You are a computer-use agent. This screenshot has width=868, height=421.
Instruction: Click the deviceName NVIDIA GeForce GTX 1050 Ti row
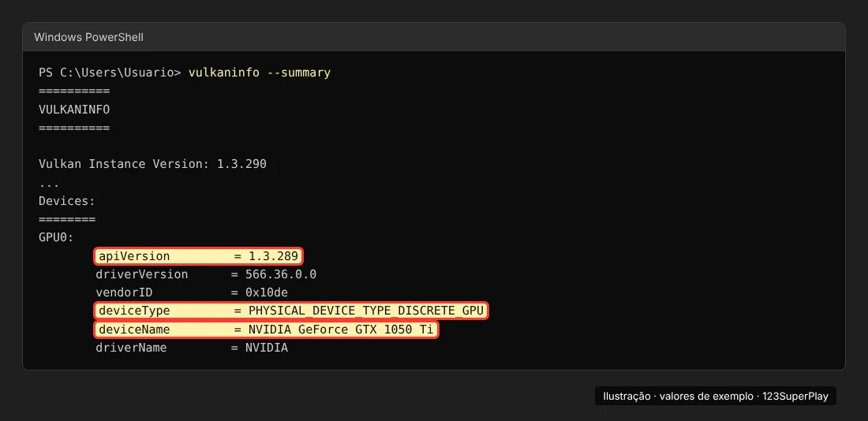click(x=266, y=330)
